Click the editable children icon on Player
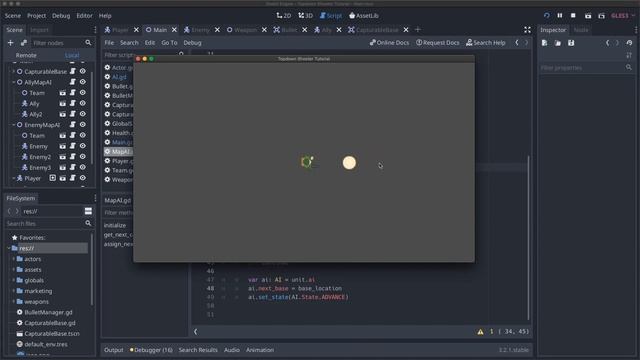Image resolution: width=640 pixels, height=360 pixels. [x=53, y=178]
